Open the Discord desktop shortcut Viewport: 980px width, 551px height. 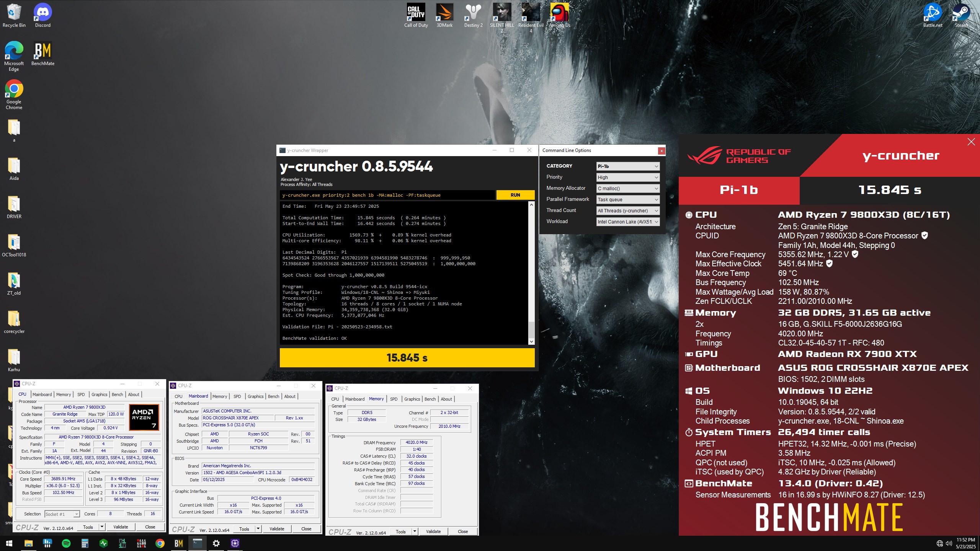43,15
